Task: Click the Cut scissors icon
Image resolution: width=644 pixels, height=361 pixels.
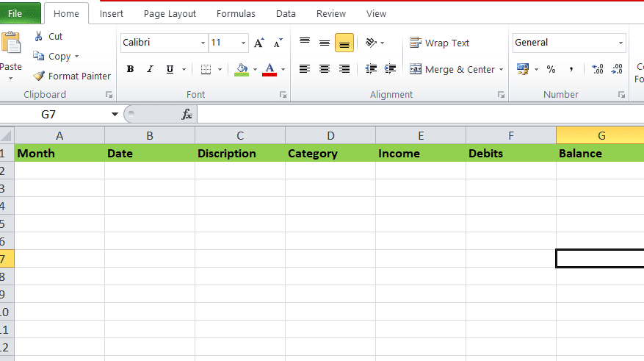Action: pos(39,36)
